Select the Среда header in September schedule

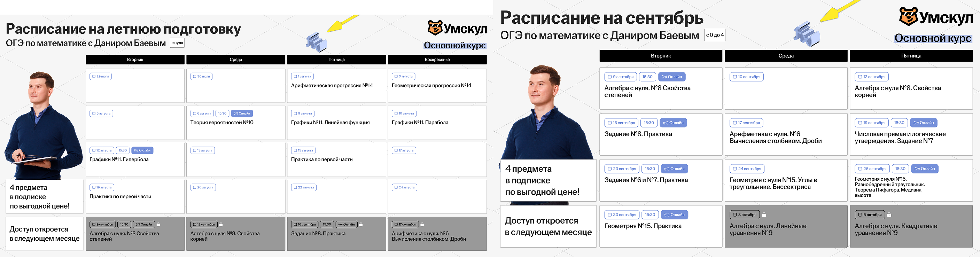click(x=786, y=56)
